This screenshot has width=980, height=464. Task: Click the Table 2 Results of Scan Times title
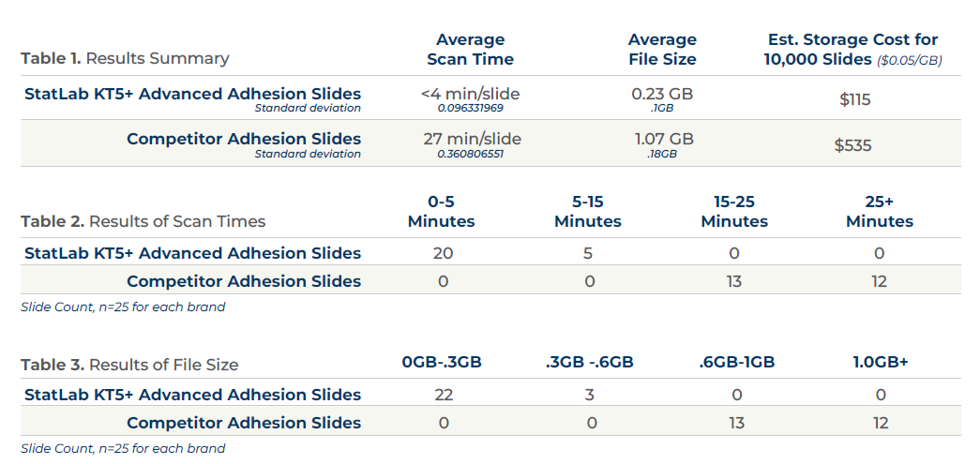click(x=143, y=221)
